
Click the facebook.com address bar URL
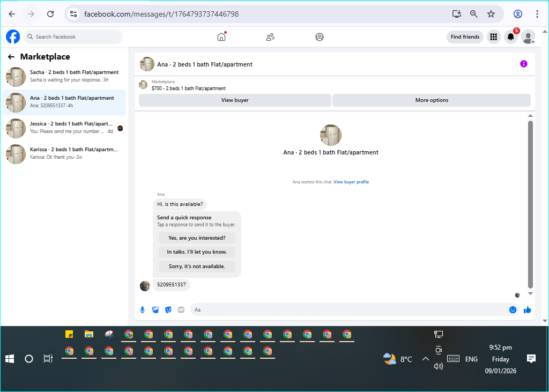(x=161, y=14)
